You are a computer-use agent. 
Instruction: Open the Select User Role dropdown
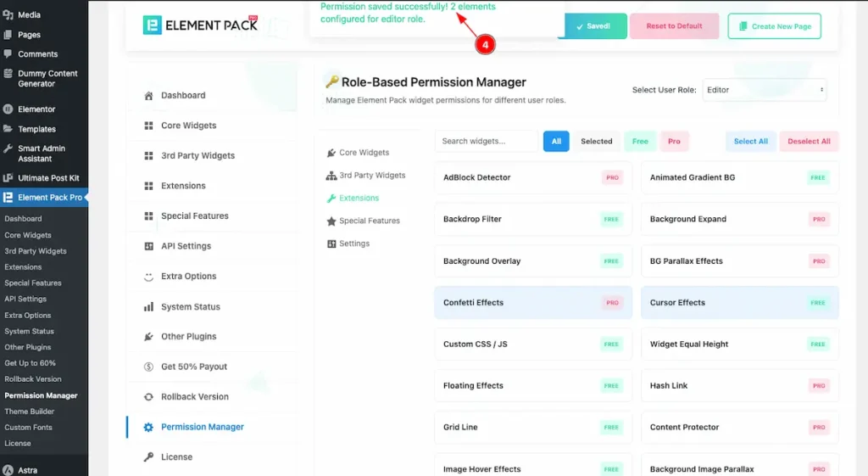click(x=764, y=90)
